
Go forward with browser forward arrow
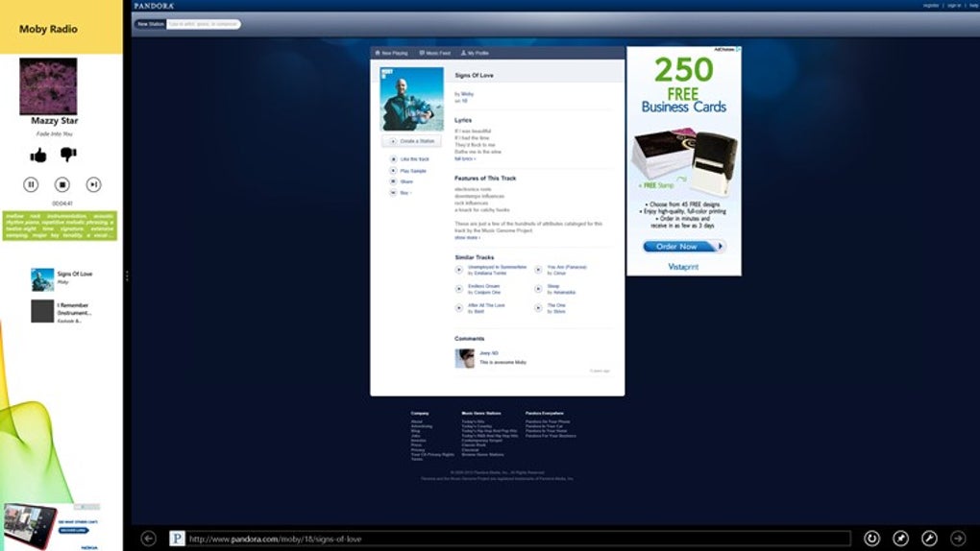pos(958,538)
